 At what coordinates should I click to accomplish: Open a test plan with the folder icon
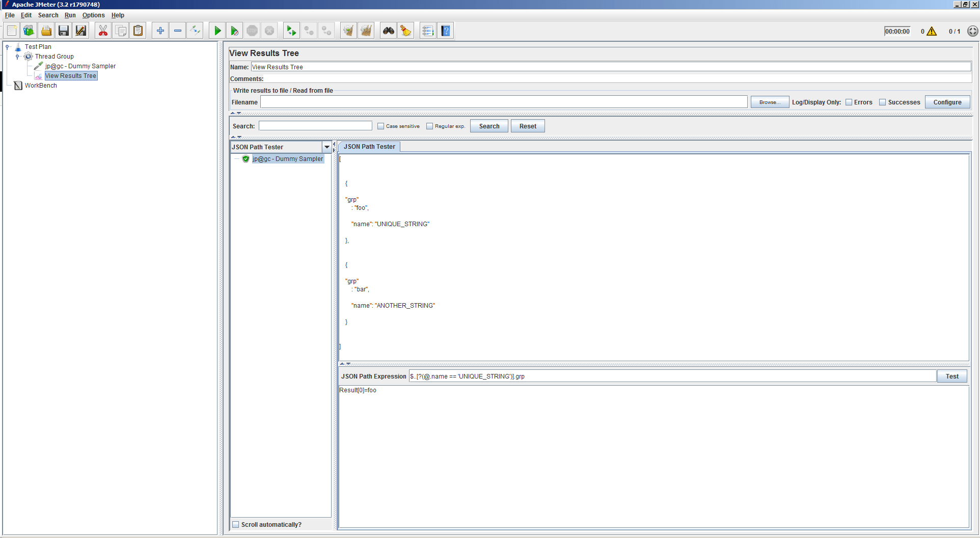tap(46, 30)
